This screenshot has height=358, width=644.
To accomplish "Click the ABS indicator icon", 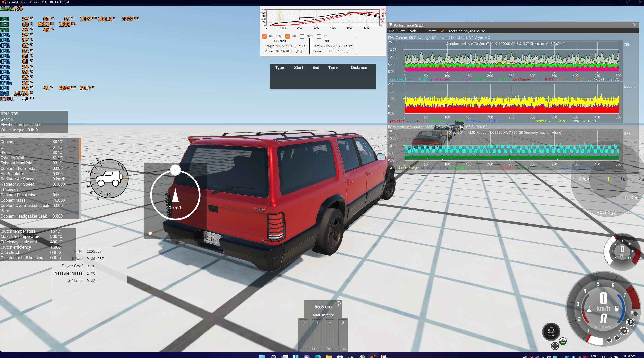I will tap(624, 331).
